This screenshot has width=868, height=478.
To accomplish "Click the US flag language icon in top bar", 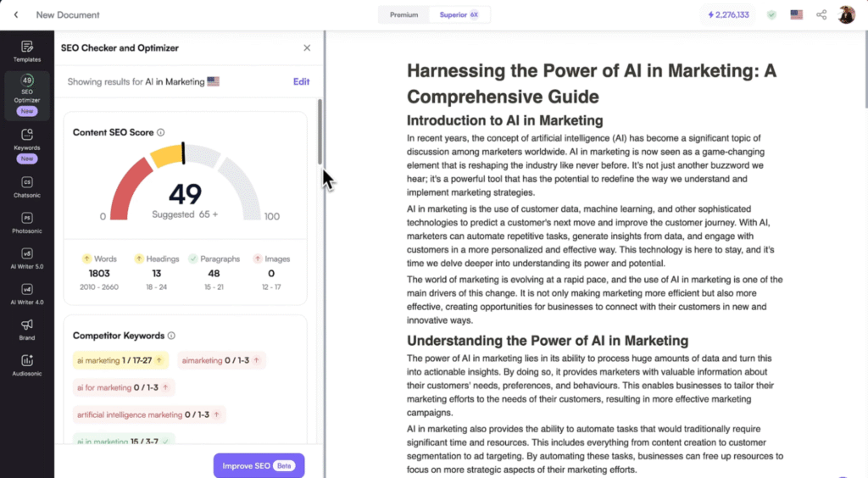I will click(x=797, y=15).
